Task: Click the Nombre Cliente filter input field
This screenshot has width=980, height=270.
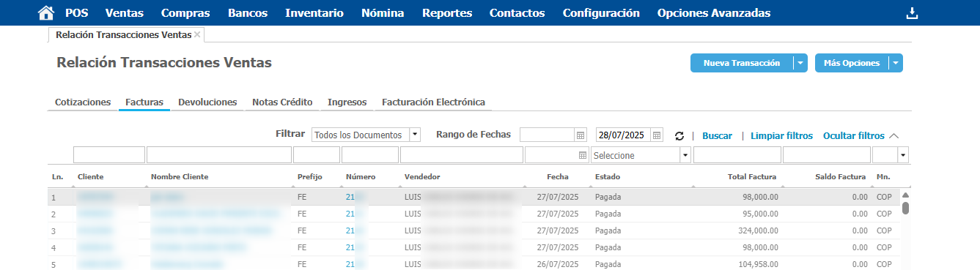Action: pos(219,155)
